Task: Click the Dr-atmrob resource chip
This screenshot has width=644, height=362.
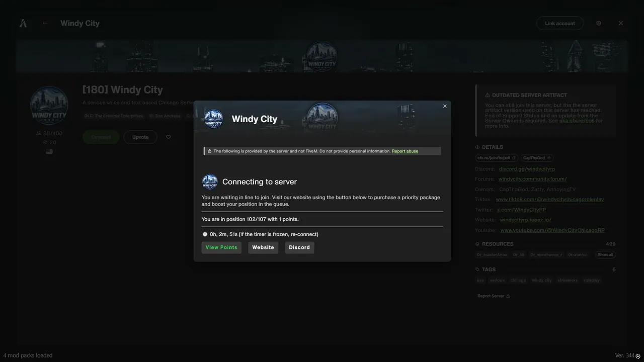Action: (x=578, y=255)
